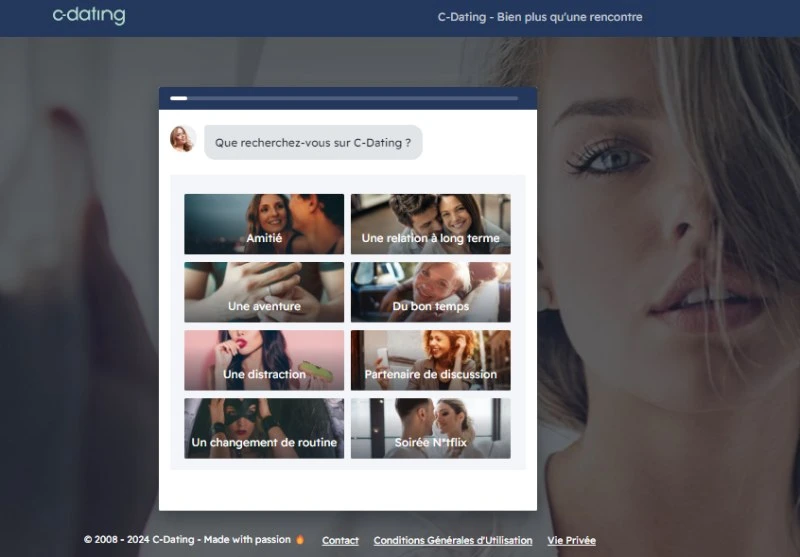This screenshot has height=557, width=800.
Task: Open the Vie Privée link
Action: [x=571, y=541]
